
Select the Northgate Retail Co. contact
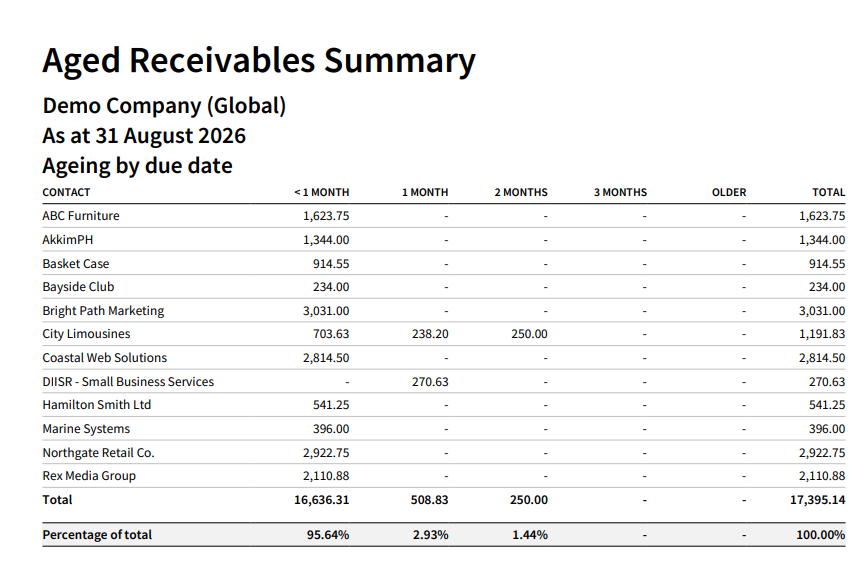(99, 452)
